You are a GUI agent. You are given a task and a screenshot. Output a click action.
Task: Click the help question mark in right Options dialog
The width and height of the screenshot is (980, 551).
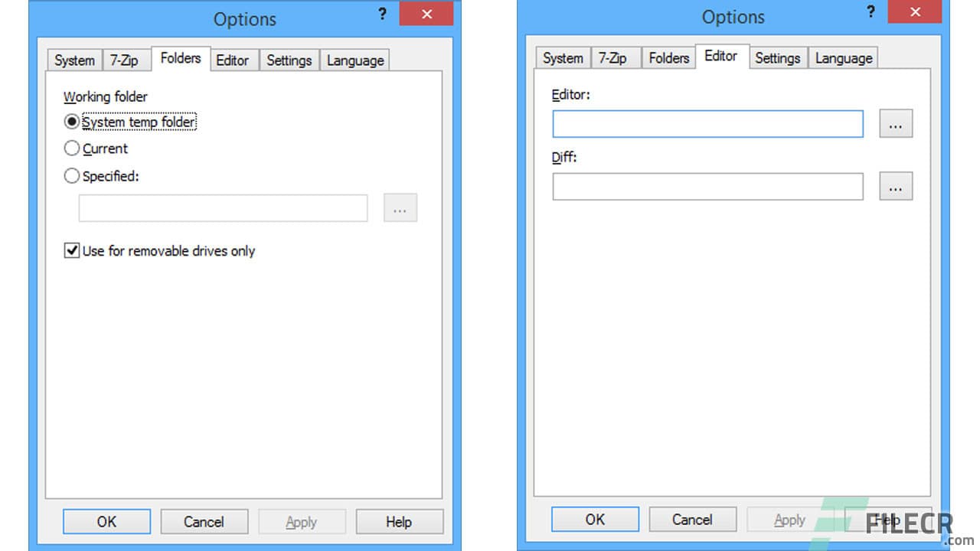(871, 12)
